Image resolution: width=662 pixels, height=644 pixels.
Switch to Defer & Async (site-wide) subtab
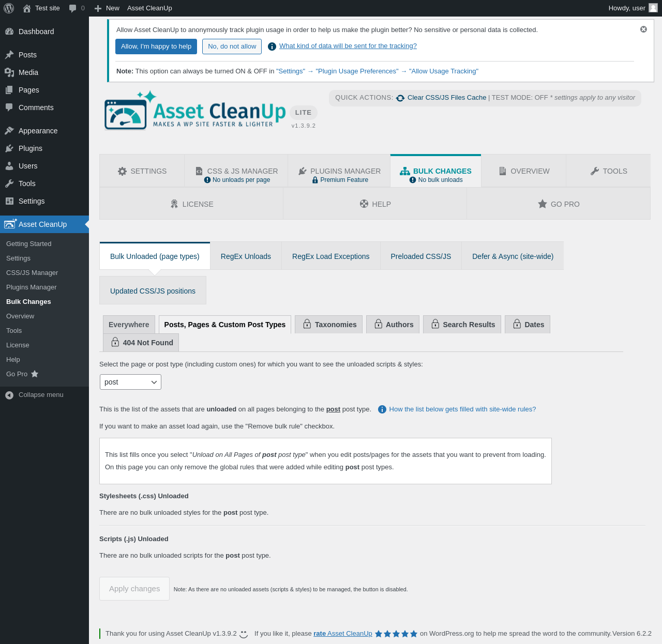pyautogui.click(x=513, y=256)
